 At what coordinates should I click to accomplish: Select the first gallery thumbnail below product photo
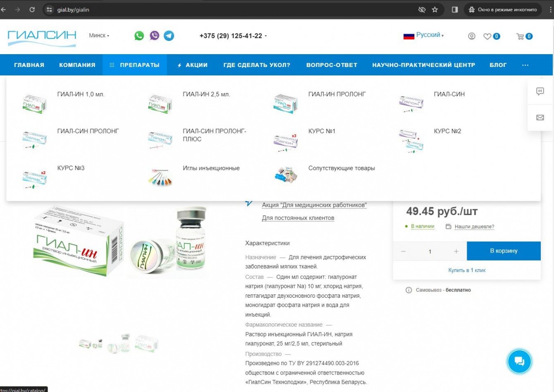(x=91, y=344)
